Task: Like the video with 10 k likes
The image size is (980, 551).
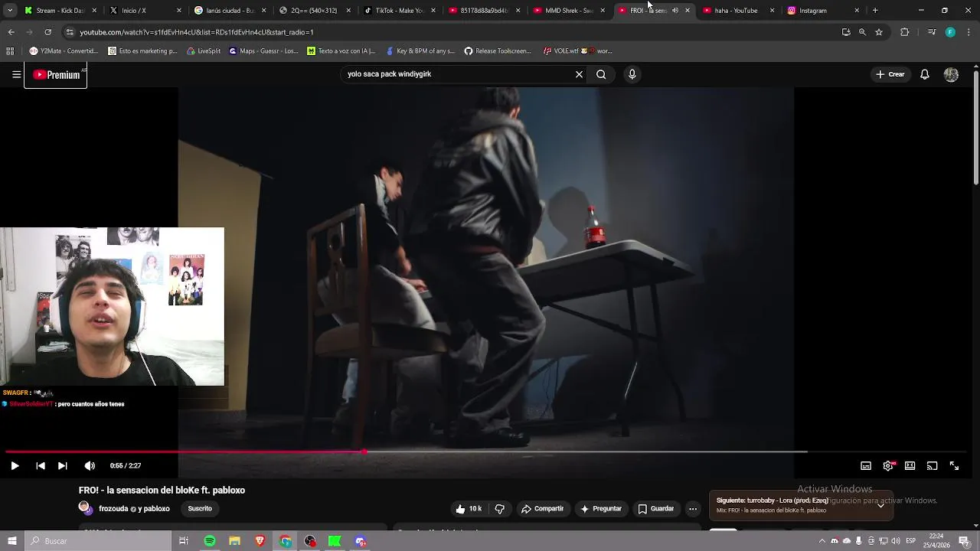Action: (468, 509)
